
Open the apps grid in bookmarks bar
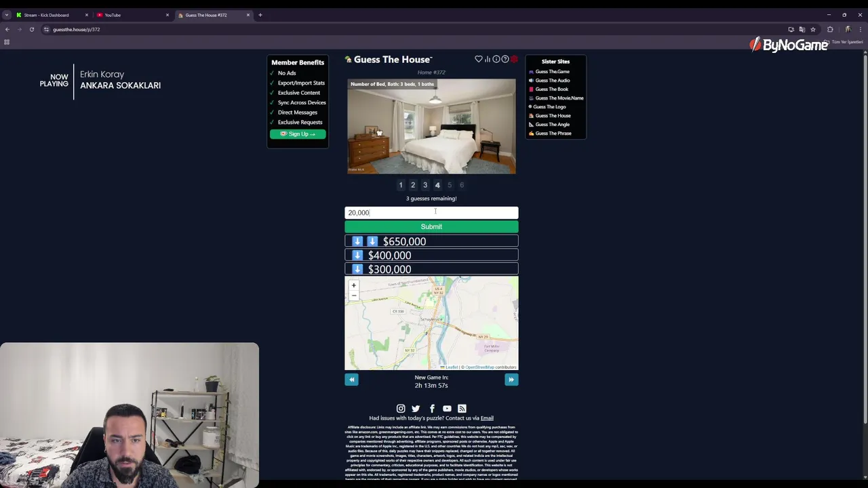pyautogui.click(x=7, y=42)
